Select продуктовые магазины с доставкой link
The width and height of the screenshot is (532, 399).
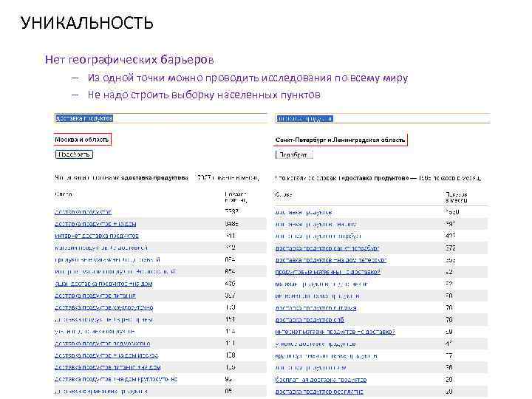click(328, 271)
